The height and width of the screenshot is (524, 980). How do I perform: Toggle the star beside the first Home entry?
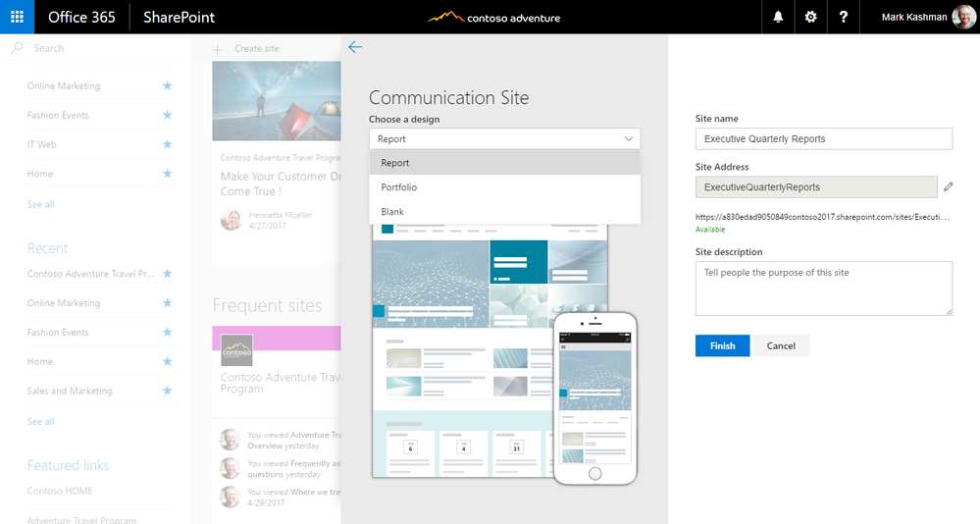[x=167, y=174]
